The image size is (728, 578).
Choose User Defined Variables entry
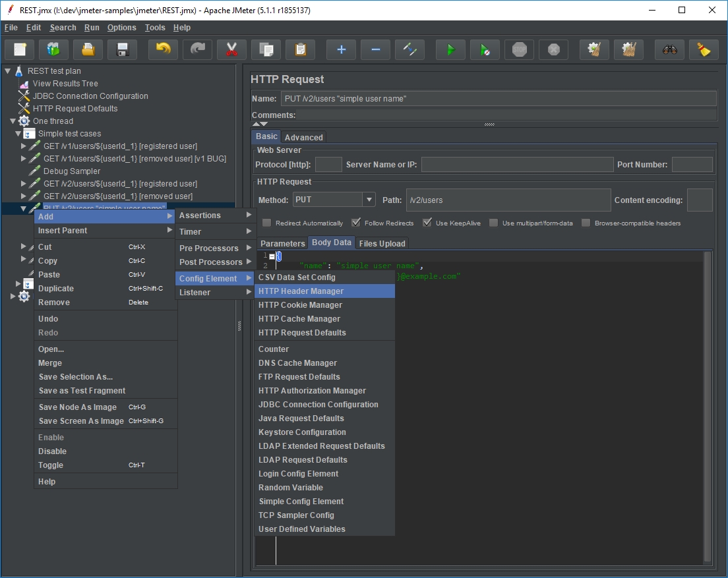pyautogui.click(x=324, y=529)
